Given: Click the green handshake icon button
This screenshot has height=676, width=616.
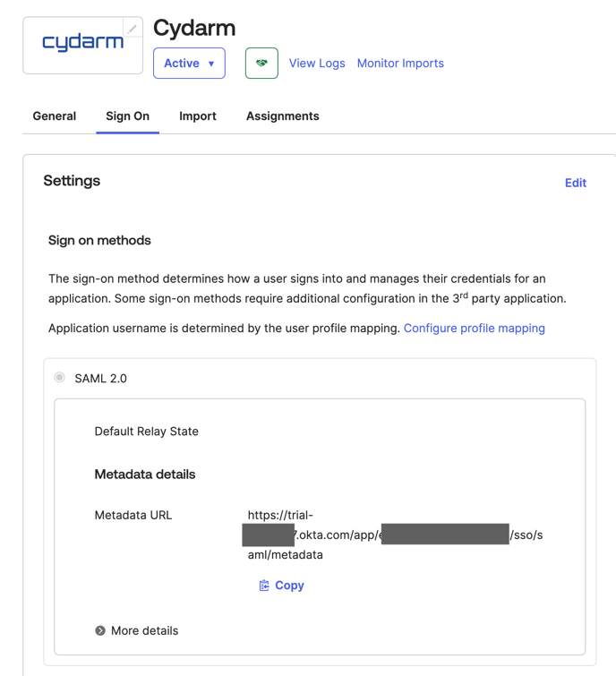Looking at the screenshot, I should 261,63.
